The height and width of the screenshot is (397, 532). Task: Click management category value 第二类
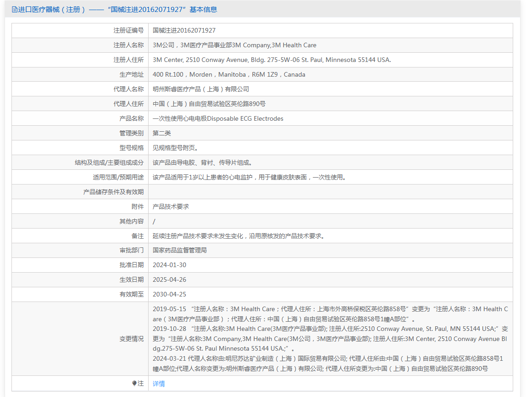pos(162,133)
